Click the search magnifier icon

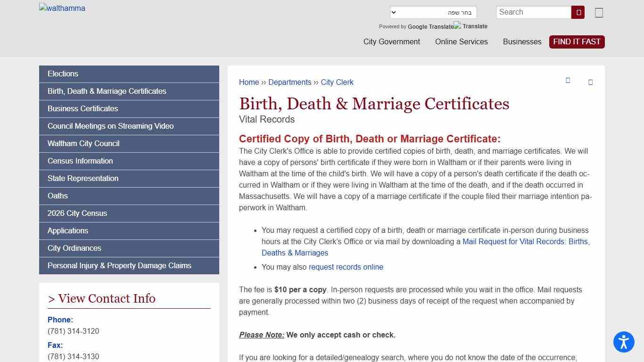(x=578, y=12)
